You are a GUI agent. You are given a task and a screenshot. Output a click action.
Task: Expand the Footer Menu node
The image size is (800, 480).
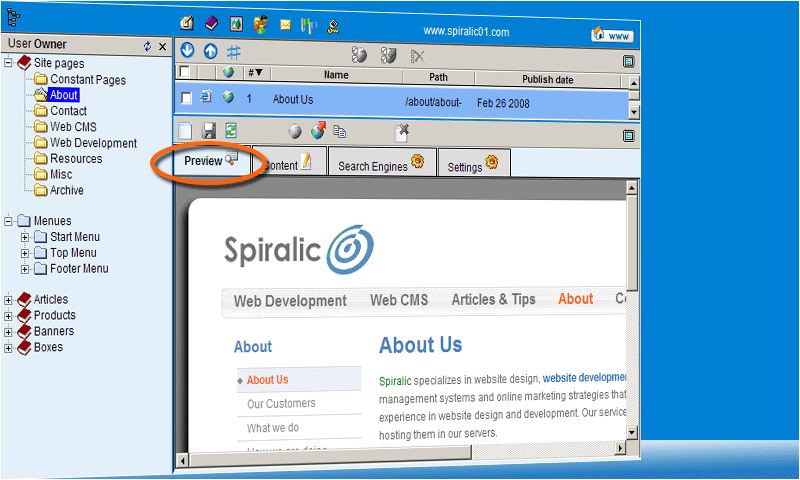(24, 269)
